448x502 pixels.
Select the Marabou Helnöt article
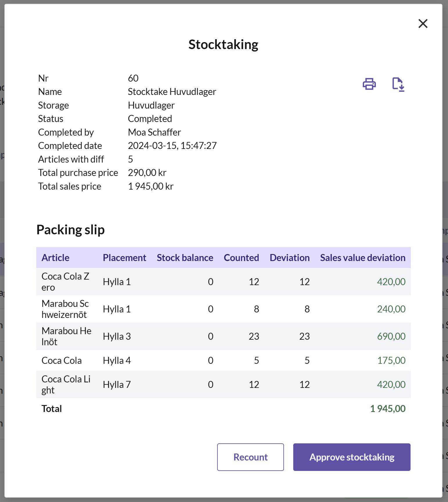tap(66, 336)
